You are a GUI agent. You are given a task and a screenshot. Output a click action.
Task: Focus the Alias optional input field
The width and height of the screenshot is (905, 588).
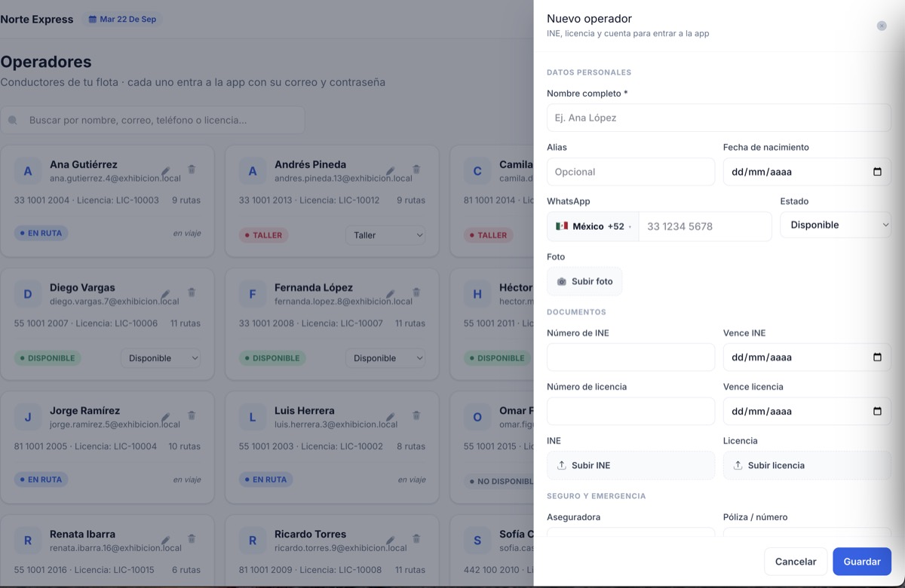click(630, 172)
